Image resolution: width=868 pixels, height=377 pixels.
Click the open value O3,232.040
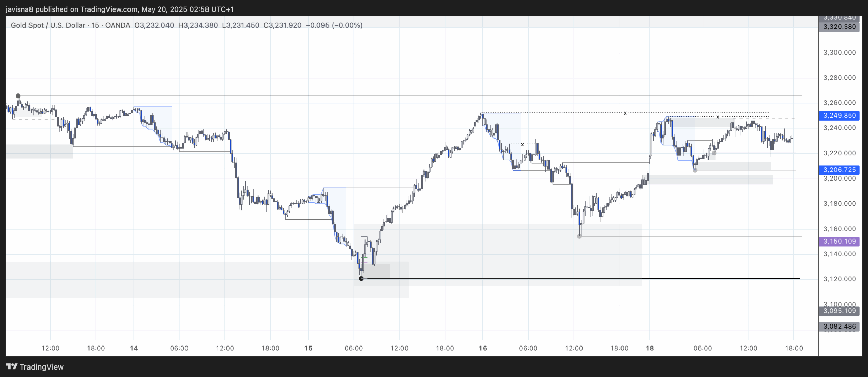[154, 25]
